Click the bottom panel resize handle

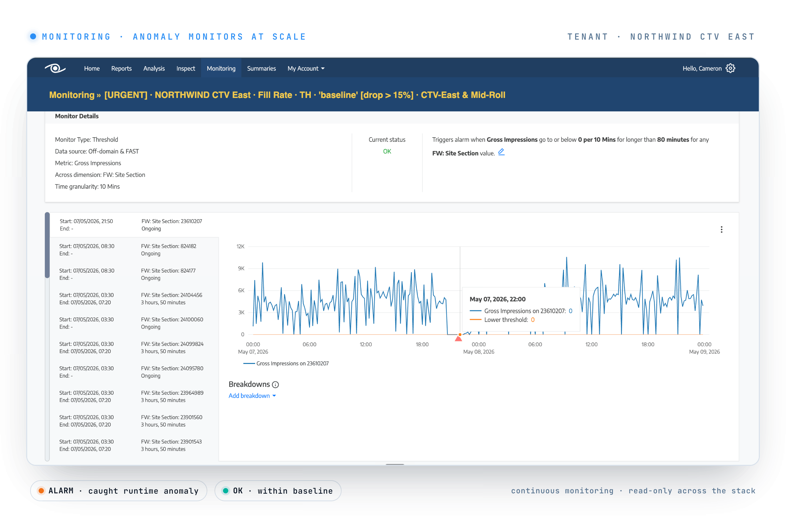[x=395, y=465]
